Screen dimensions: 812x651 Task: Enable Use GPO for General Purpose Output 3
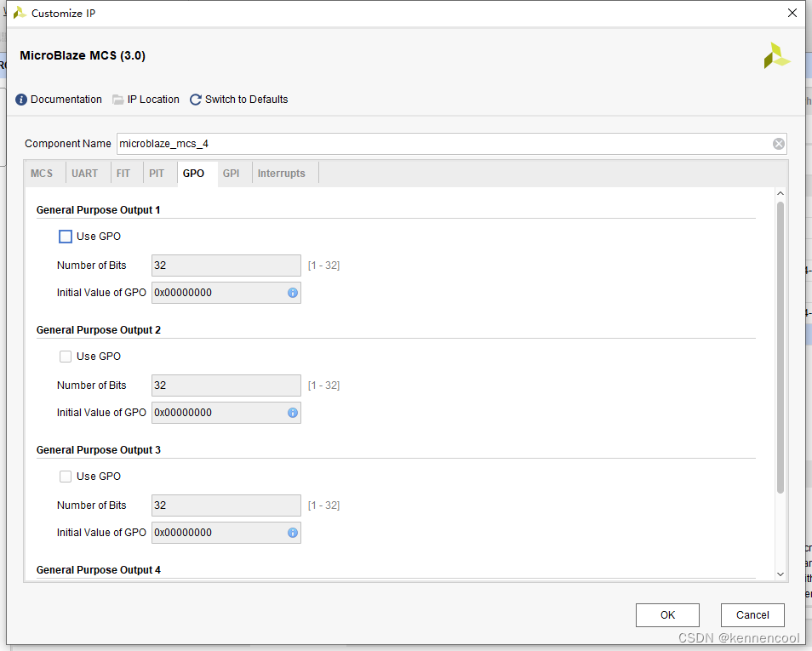pyautogui.click(x=66, y=477)
